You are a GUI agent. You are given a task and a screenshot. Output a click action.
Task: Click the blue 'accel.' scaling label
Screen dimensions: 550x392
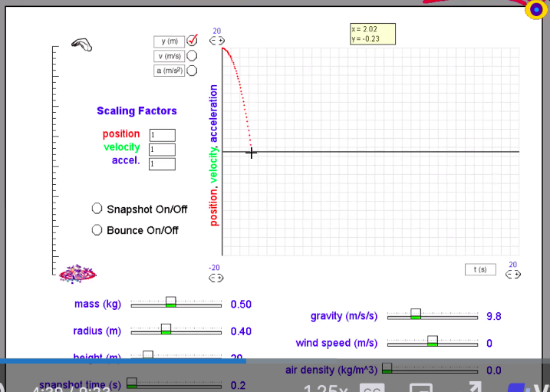click(126, 160)
